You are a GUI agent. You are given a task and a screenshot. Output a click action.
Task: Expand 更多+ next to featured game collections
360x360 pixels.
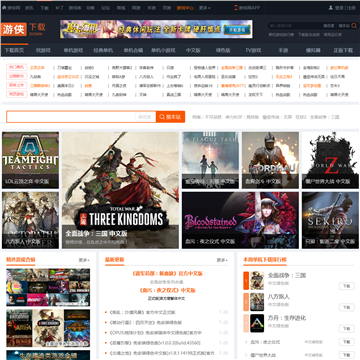pyautogui.click(x=84, y=260)
